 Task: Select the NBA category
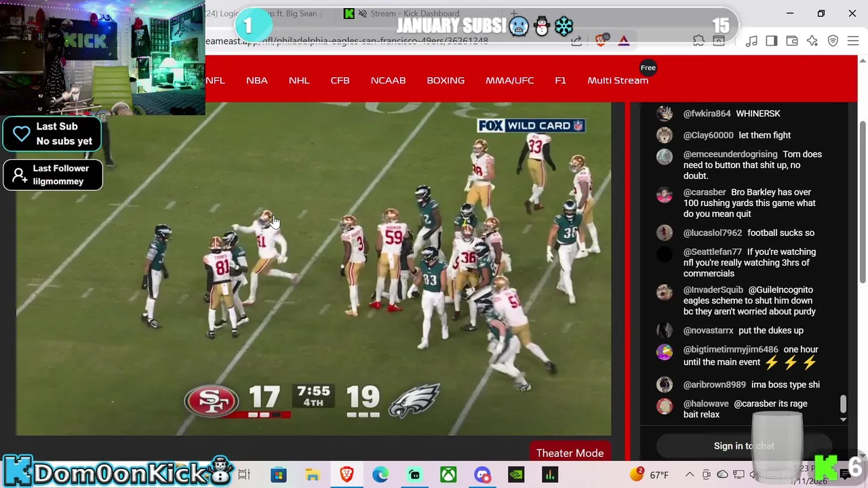257,80
